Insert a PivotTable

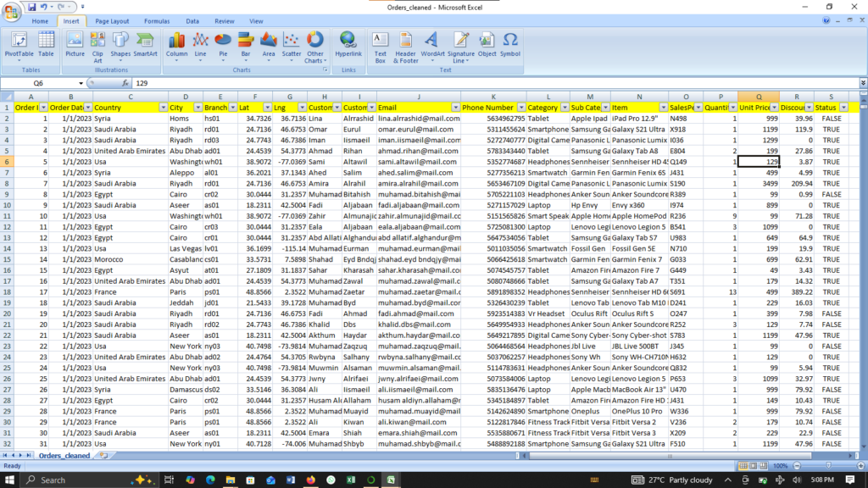(x=19, y=47)
